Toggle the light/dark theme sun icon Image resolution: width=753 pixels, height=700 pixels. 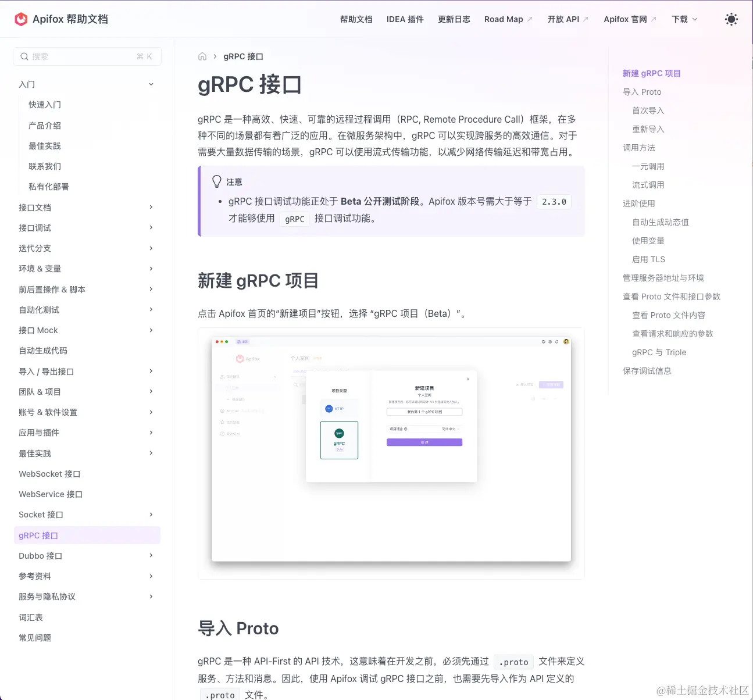(x=731, y=19)
